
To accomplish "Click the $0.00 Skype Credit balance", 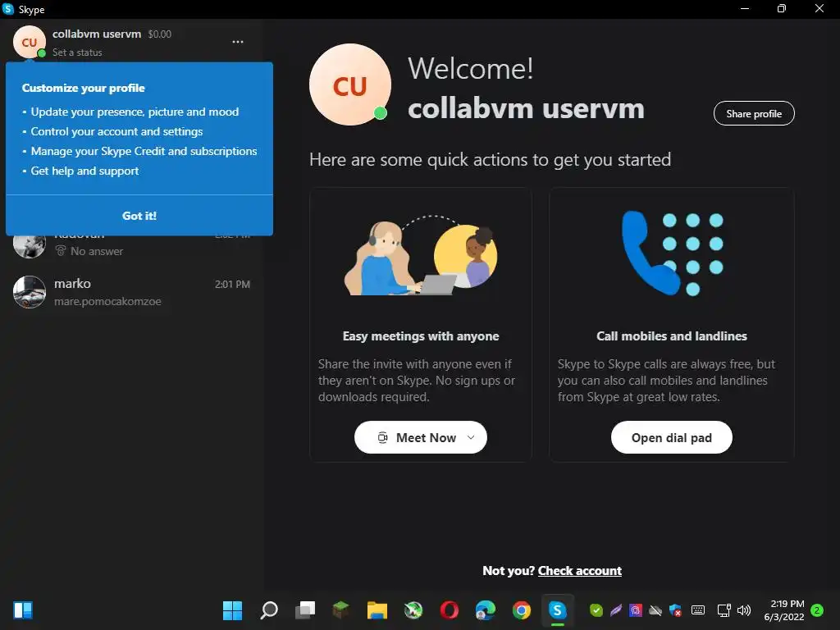I will 160,34.
